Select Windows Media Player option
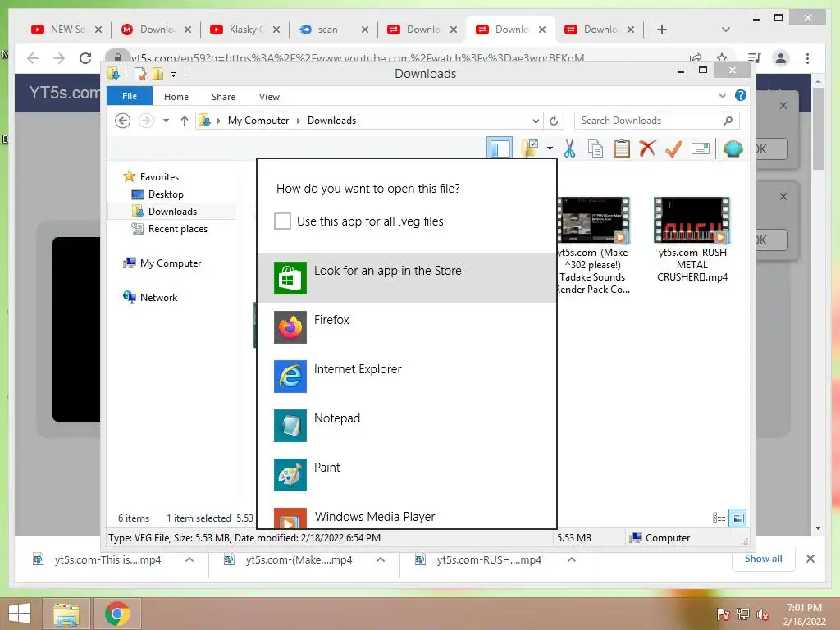Viewport: 840px width, 630px height. pyautogui.click(x=407, y=515)
